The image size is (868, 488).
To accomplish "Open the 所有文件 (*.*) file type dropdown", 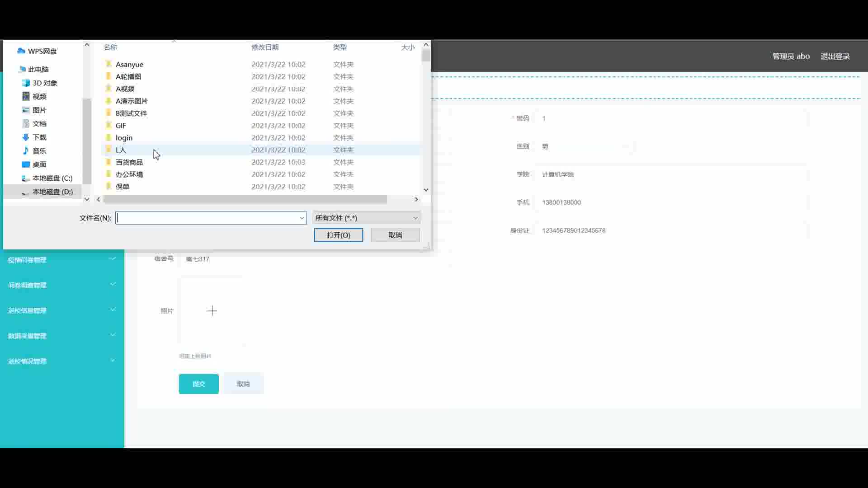I will [x=367, y=218].
